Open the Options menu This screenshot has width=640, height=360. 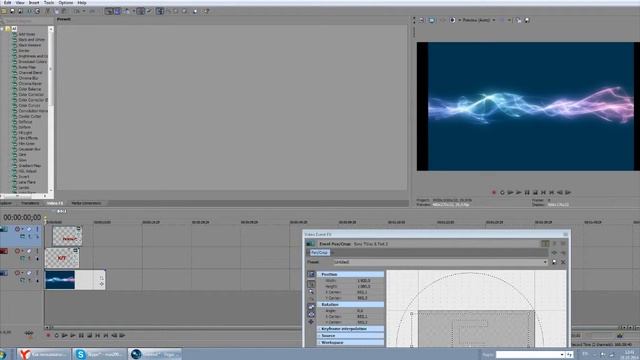point(65,2)
